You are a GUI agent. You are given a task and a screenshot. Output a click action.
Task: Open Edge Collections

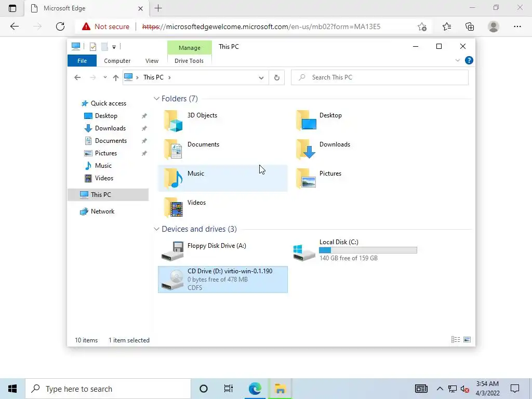pos(470,26)
